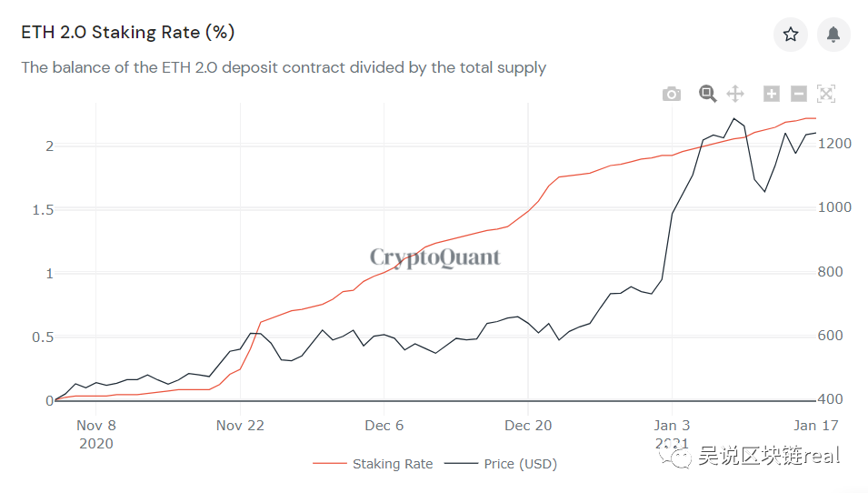This screenshot has width=868, height=493.
Task: Click the ETH 2.0 Staking Rate title
Action: (x=128, y=32)
